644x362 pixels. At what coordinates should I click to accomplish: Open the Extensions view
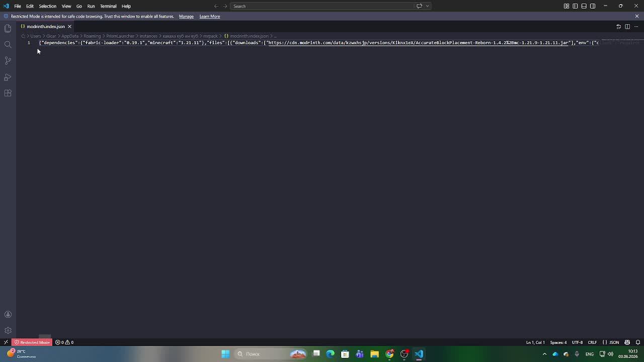pos(8,93)
